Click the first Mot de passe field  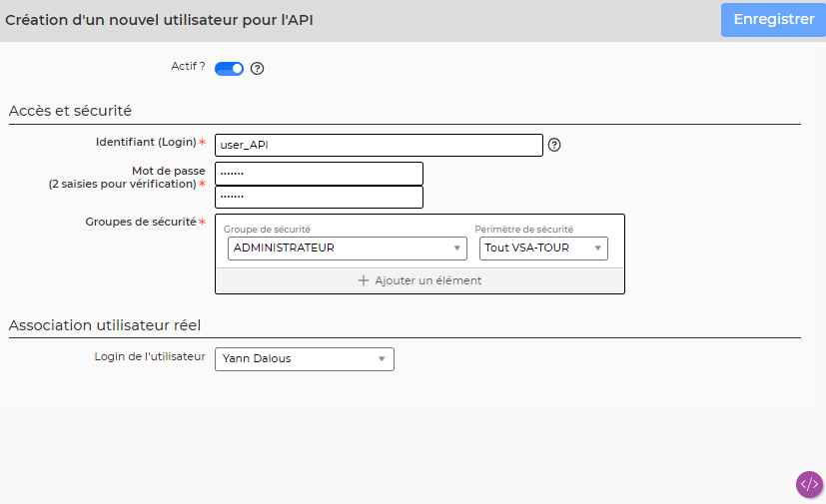click(x=319, y=174)
